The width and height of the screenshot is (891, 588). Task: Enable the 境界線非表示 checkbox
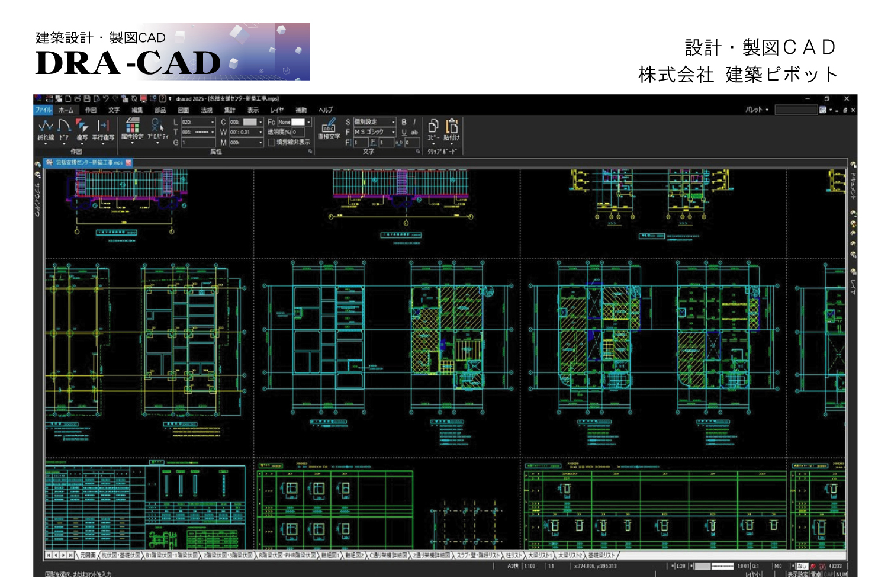tap(272, 143)
